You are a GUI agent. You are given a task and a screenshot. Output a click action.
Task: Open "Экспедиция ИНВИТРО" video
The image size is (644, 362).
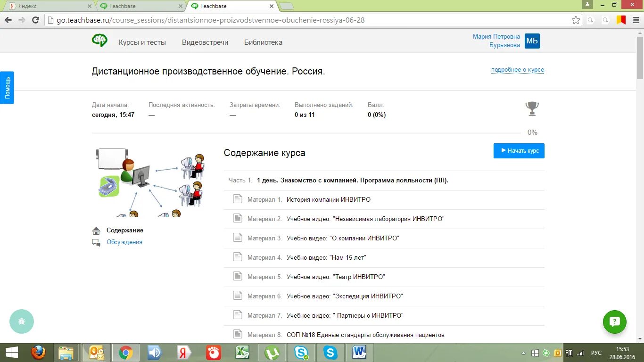[345, 296]
